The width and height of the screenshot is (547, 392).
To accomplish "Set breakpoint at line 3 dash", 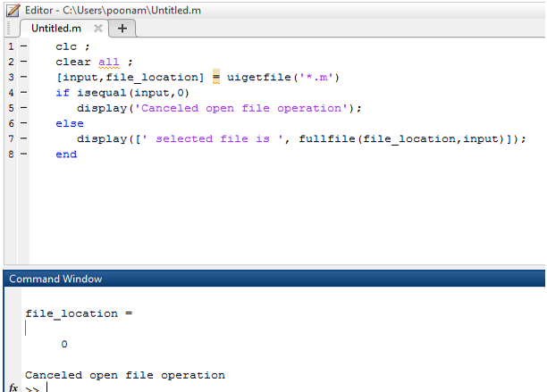I will point(23,77).
